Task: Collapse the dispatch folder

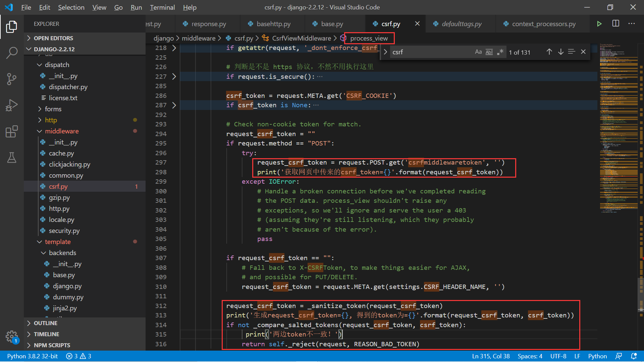Action: [57, 65]
